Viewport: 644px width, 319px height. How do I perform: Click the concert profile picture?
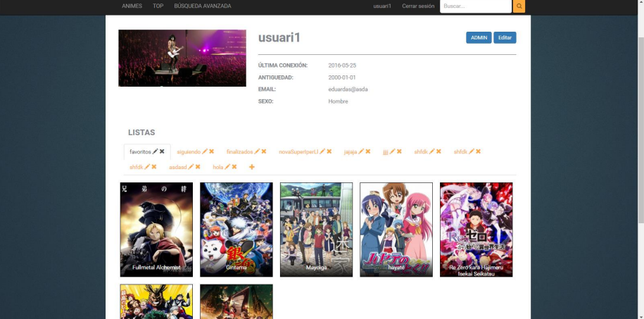pyautogui.click(x=182, y=58)
